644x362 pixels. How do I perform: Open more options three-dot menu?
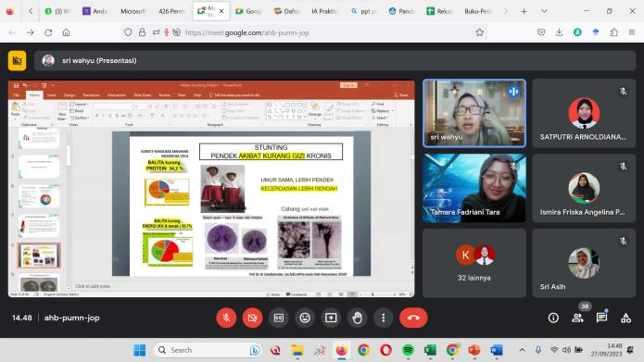(x=384, y=318)
